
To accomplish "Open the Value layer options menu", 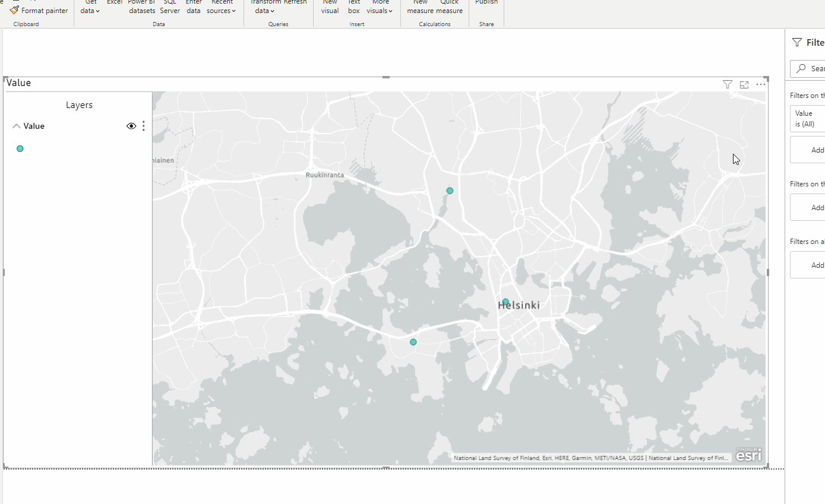I will pos(143,126).
